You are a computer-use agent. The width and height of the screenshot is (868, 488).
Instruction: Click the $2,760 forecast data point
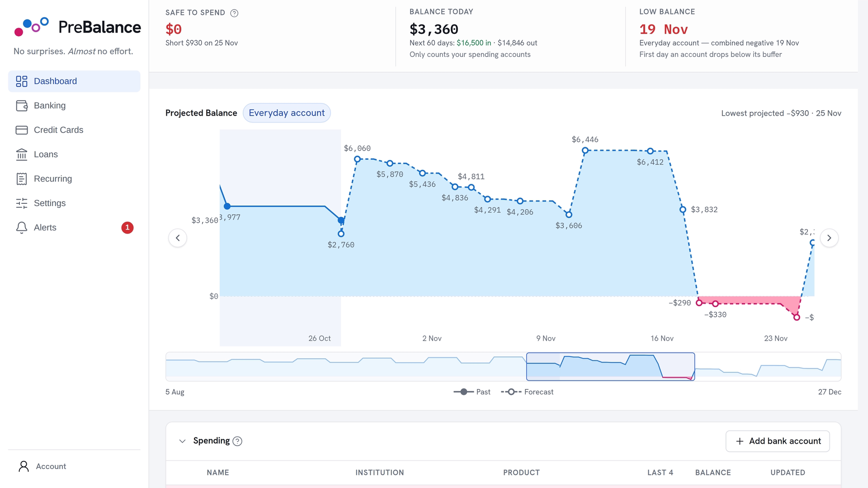click(341, 234)
